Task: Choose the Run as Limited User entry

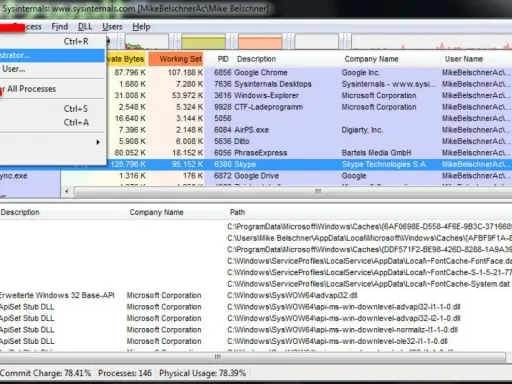Action: pyautogui.click(x=52, y=69)
